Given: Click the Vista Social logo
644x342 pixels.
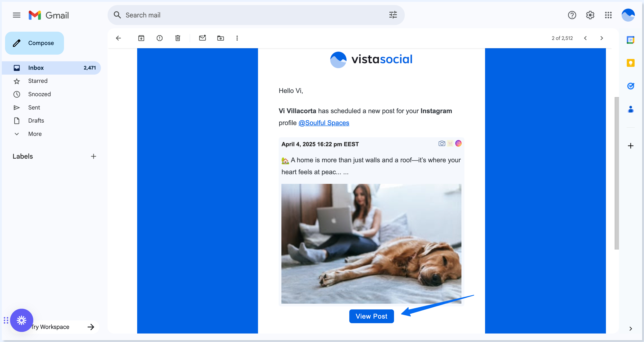Looking at the screenshot, I should [x=371, y=59].
